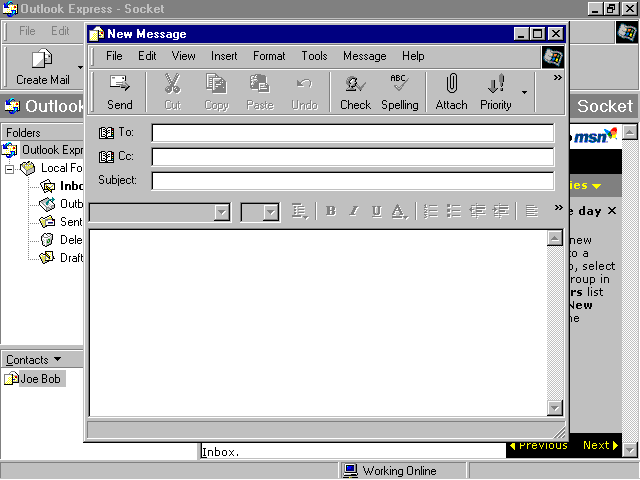Open the Tools menu
The image size is (640, 480).
click(x=314, y=56)
